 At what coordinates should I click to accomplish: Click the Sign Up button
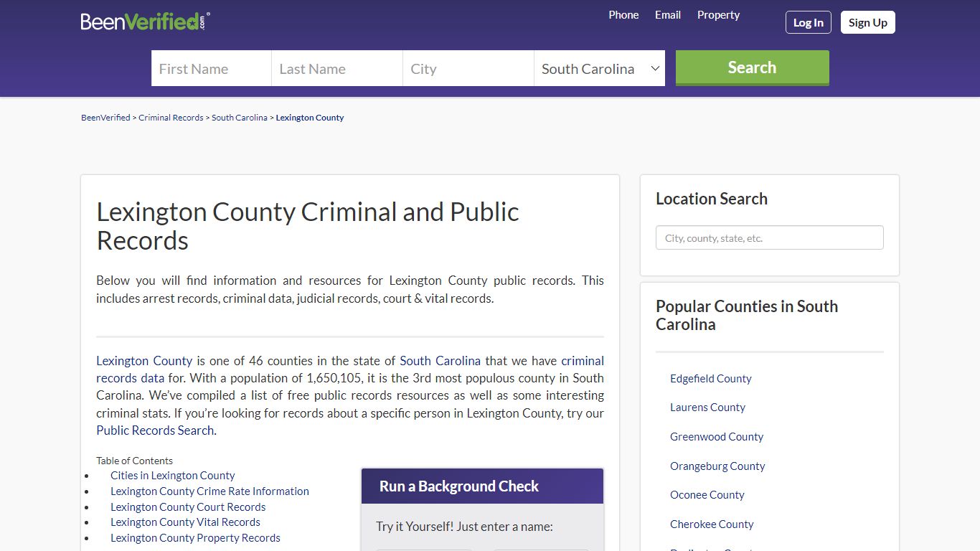(x=868, y=22)
